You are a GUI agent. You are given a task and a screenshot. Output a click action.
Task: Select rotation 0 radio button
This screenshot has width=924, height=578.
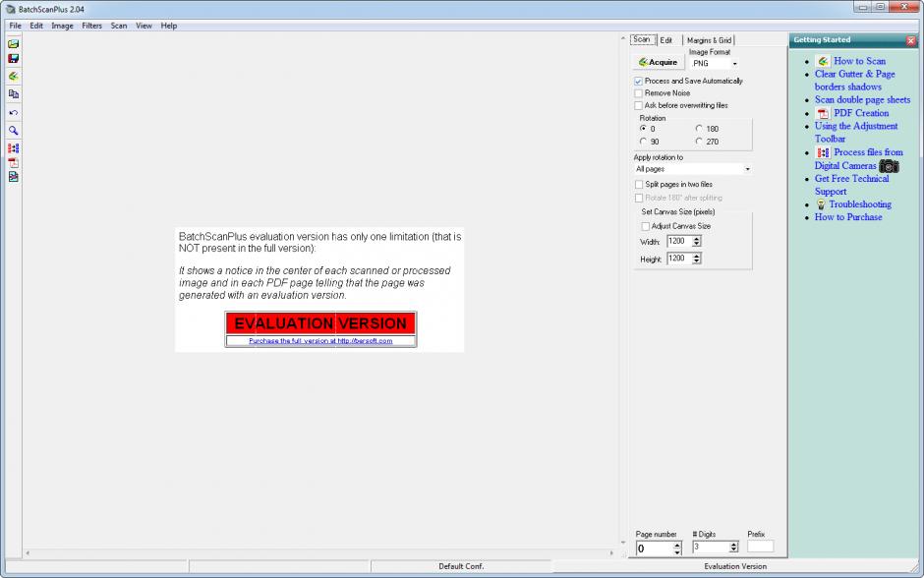coord(643,129)
